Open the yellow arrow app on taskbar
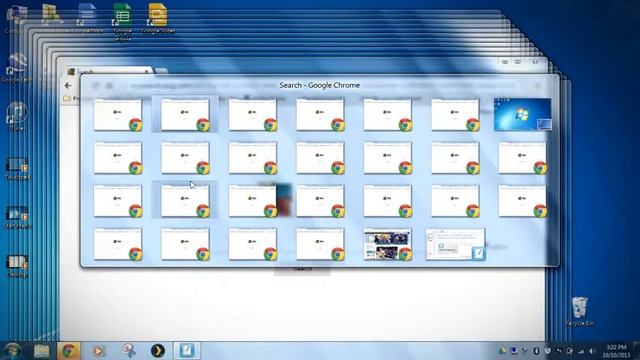Screen dimensions: 640x360 [158, 351]
